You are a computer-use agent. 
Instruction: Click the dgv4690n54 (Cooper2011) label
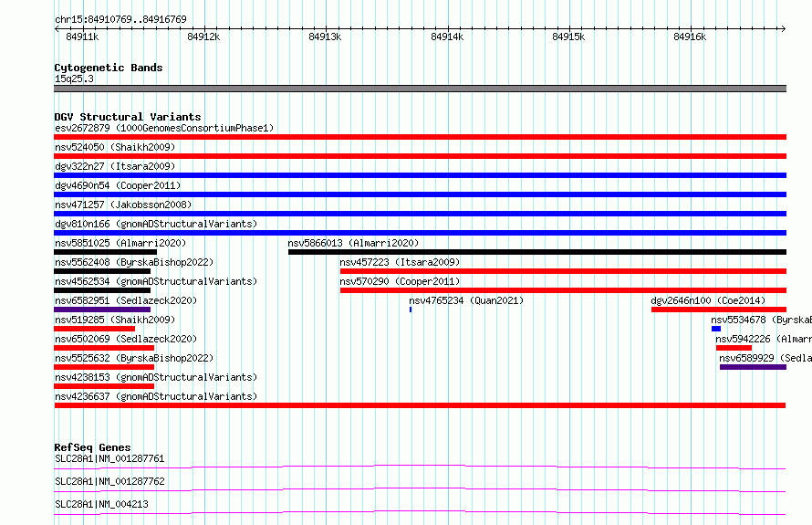118,185
